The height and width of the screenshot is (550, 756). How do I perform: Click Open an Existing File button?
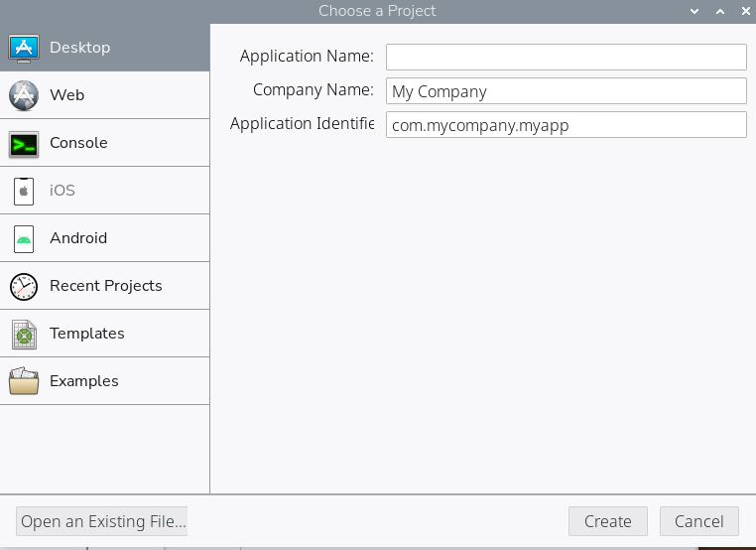[102, 521]
